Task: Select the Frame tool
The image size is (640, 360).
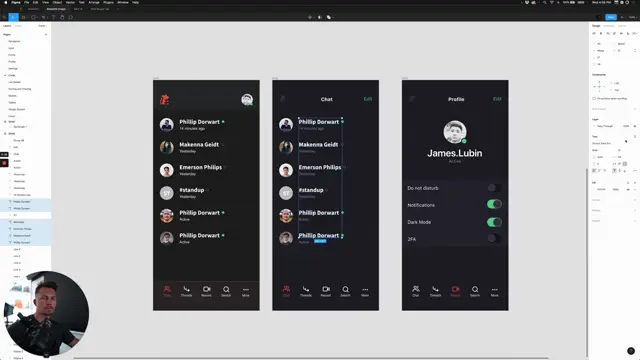Action: [x=23, y=17]
